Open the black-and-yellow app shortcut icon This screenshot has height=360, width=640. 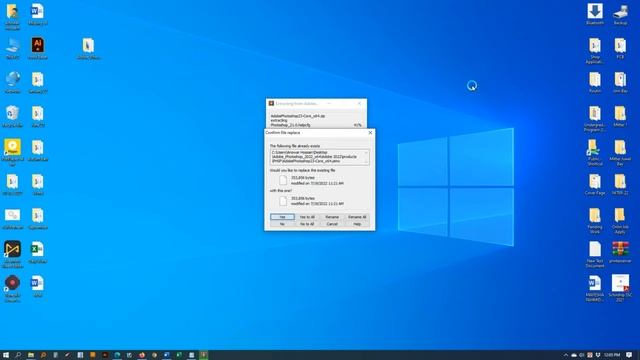(12, 254)
